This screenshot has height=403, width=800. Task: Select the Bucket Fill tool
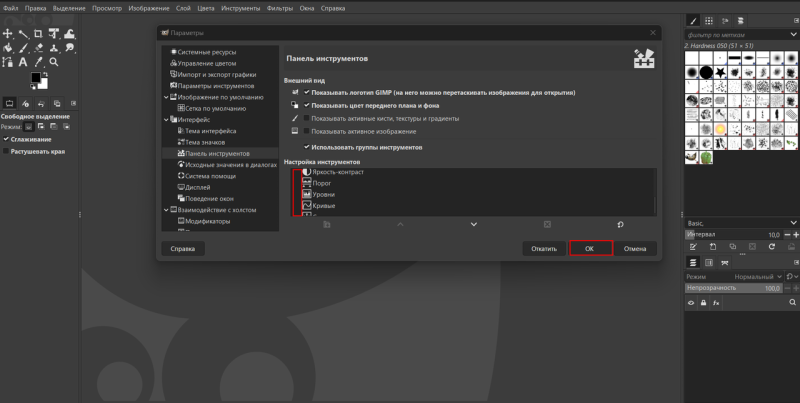point(8,48)
